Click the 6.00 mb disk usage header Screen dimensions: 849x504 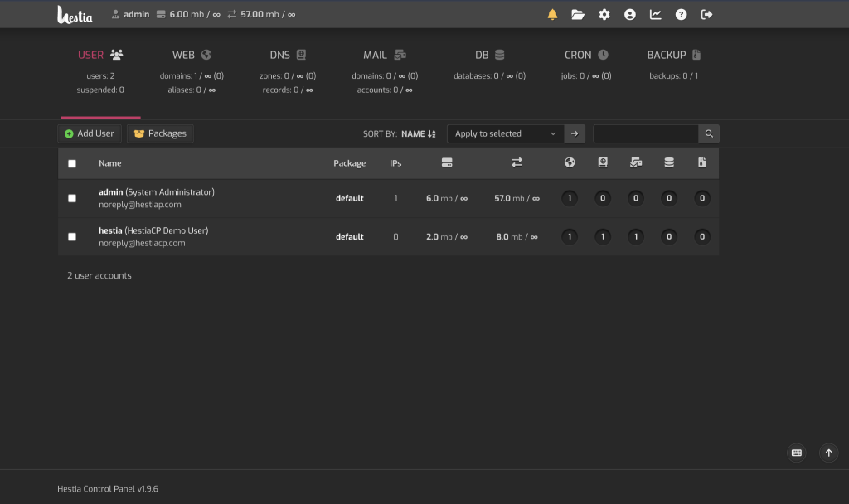tap(188, 15)
